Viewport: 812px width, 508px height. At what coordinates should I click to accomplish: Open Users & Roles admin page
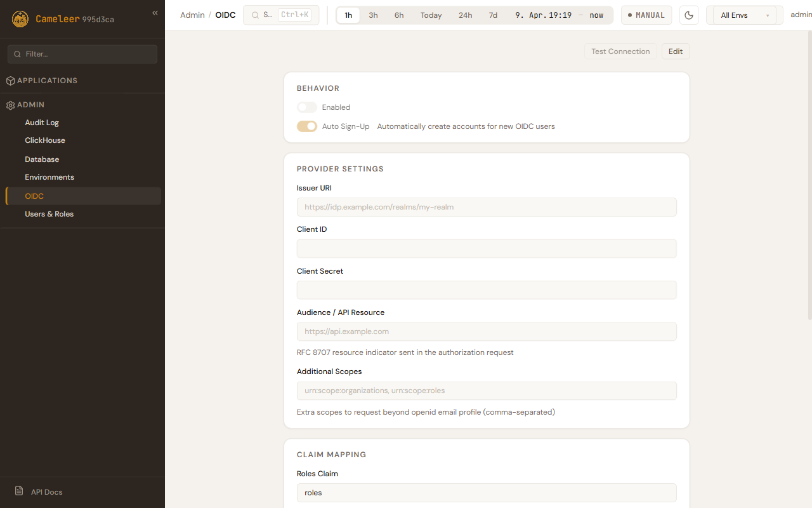49,214
